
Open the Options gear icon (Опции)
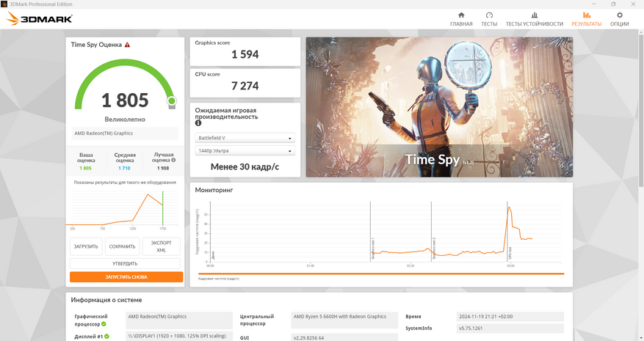click(619, 15)
